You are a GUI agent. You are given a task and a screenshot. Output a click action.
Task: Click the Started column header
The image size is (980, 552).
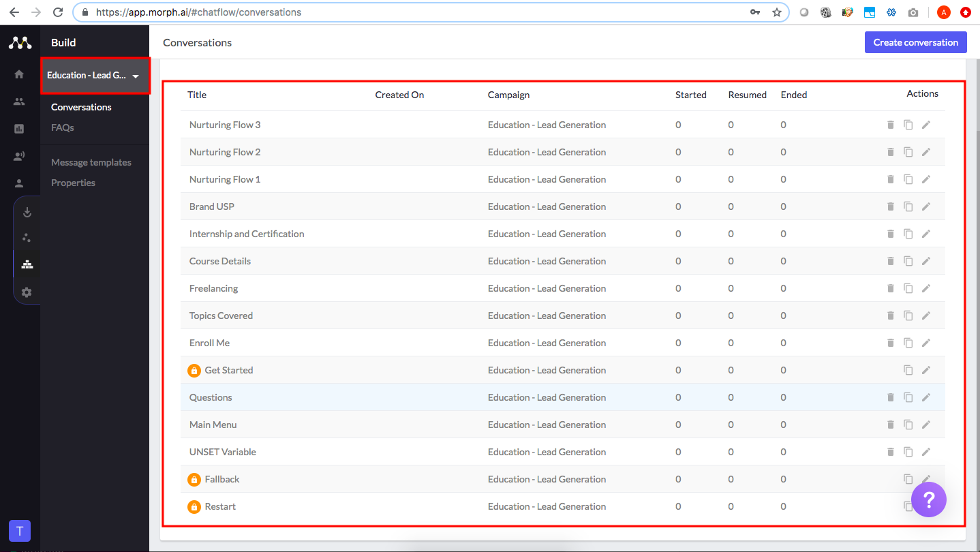pos(691,95)
